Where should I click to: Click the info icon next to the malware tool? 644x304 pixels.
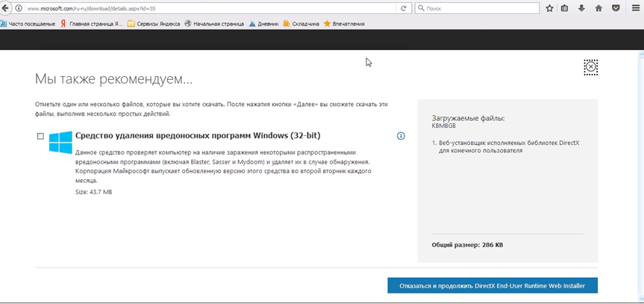coord(401,136)
